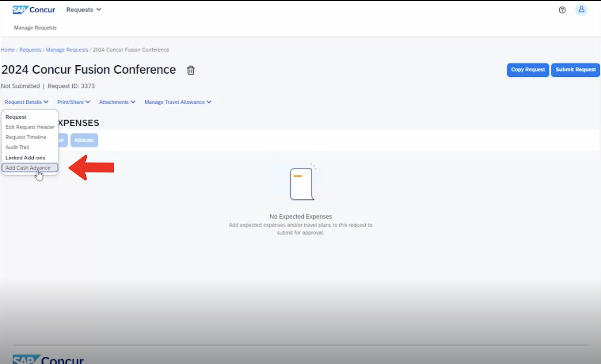Click the SAP Concur logo

click(x=34, y=10)
